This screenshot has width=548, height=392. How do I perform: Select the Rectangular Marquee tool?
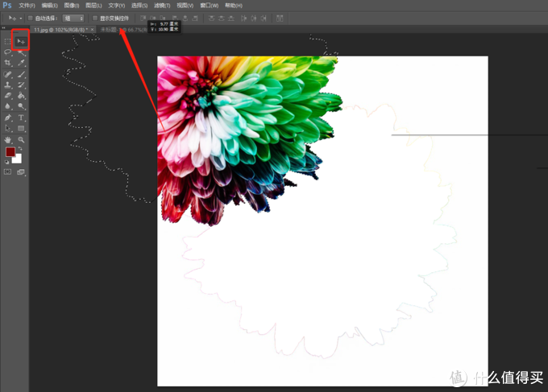[7, 42]
